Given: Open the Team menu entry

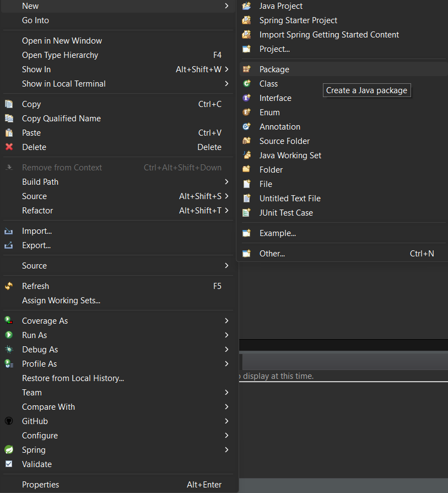Looking at the screenshot, I should click(31, 392).
